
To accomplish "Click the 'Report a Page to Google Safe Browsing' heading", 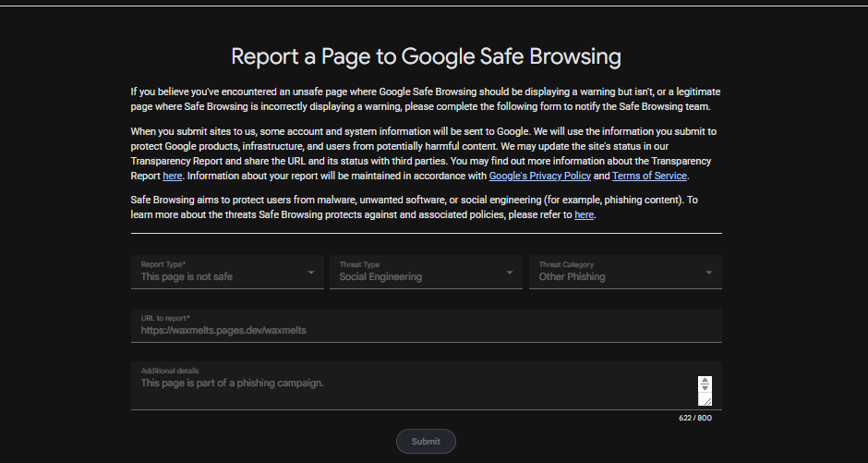I will tap(426, 56).
